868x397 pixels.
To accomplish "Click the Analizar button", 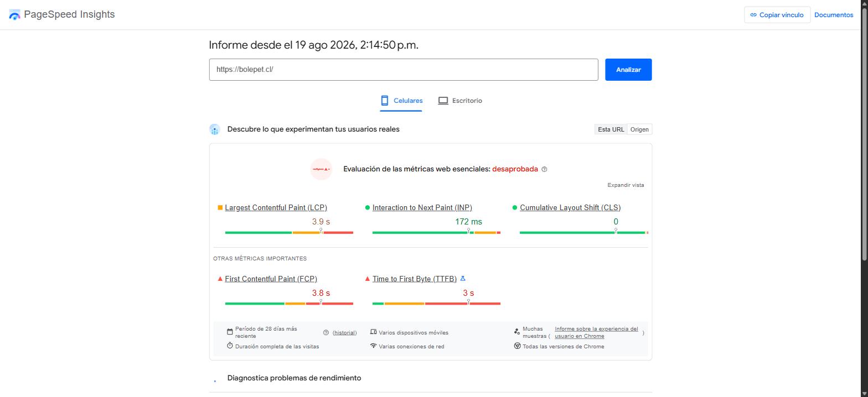I will click(x=628, y=70).
